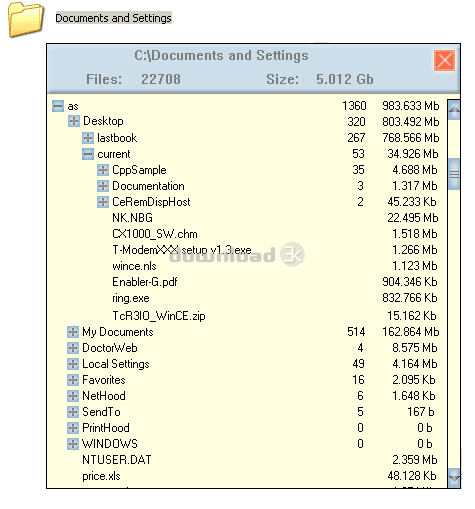Click the vertical scrollbar thumb
This screenshot has height=509, width=475.
[454, 174]
